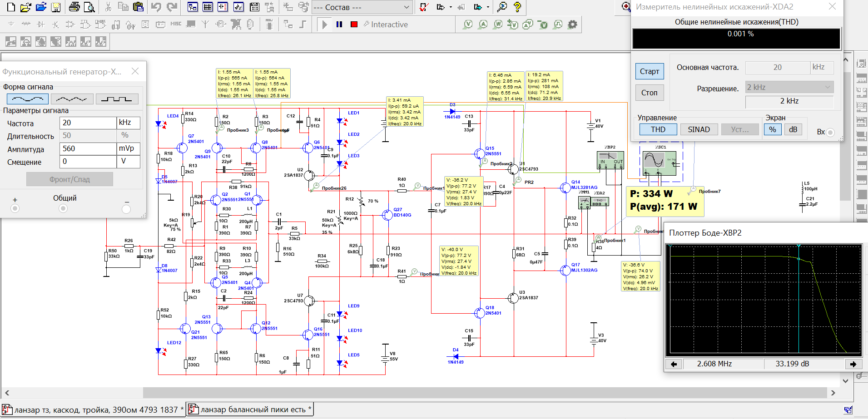Open the spreadsheet view grid icon
The height and width of the screenshot is (419, 868).
[208, 7]
